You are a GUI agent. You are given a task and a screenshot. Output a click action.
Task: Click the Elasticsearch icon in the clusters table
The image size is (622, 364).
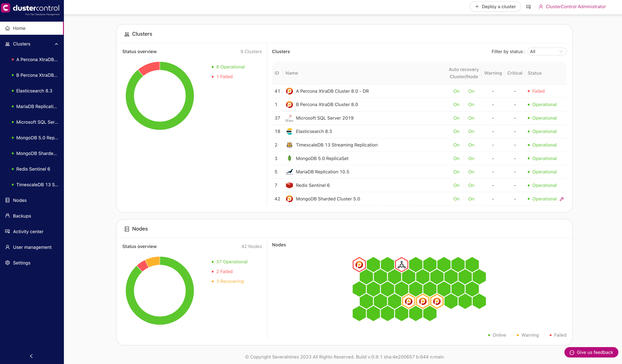[289, 131]
